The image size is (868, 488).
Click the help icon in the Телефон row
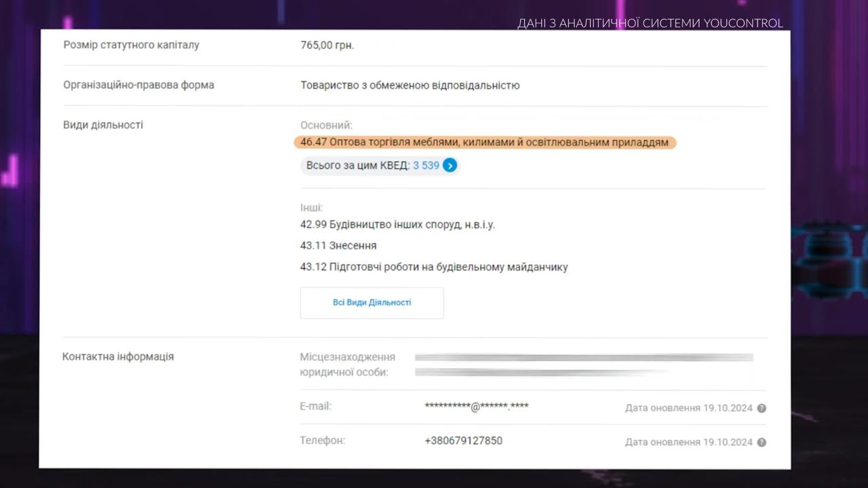click(x=762, y=442)
